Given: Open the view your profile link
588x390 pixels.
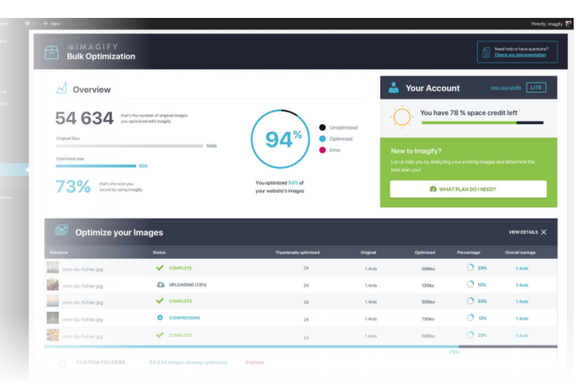Looking at the screenshot, I should [x=506, y=88].
